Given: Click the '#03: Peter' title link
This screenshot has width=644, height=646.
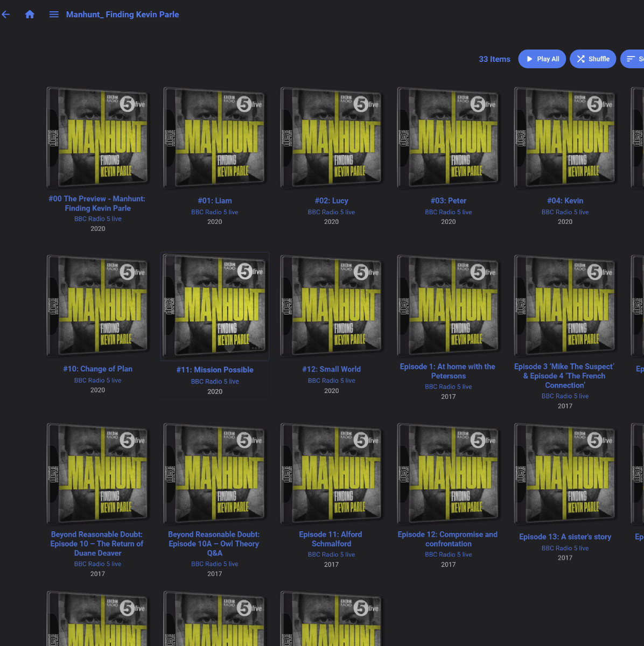Looking at the screenshot, I should (448, 201).
